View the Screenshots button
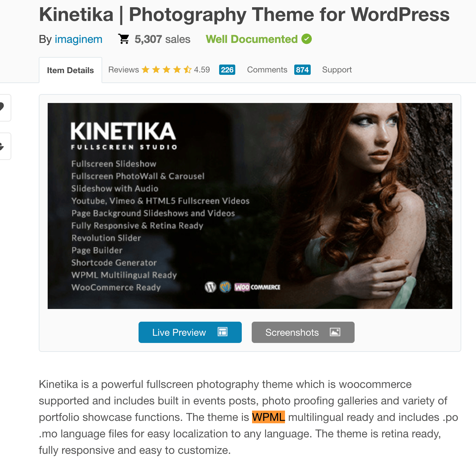Screen dimensions: 476x471 coord(303,332)
